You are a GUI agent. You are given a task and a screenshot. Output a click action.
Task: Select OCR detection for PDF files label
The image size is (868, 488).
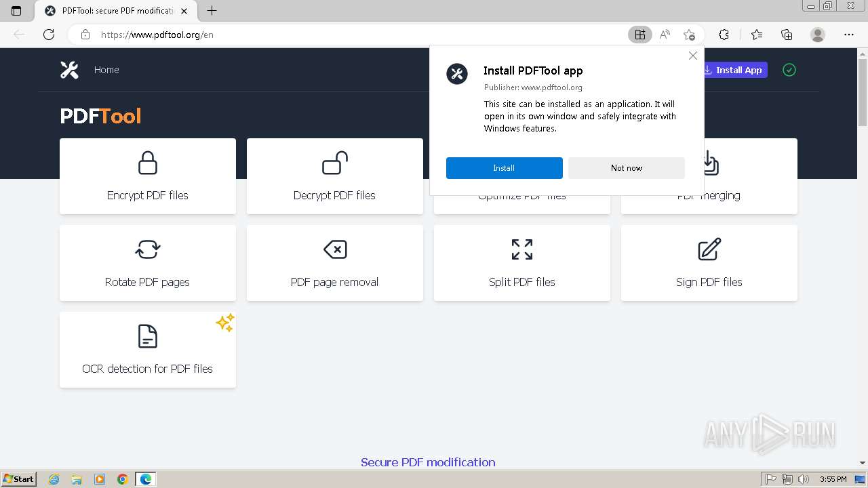click(148, 369)
